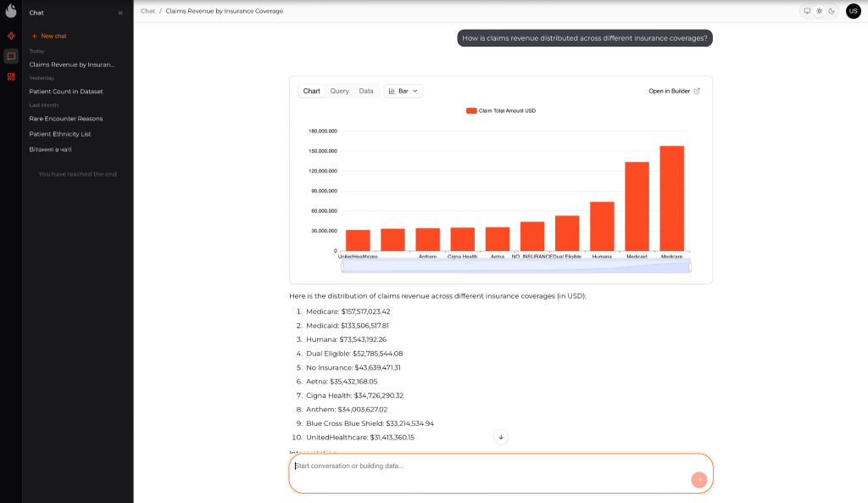
Task: Switch to dark theme with moon icon
Action: point(832,11)
